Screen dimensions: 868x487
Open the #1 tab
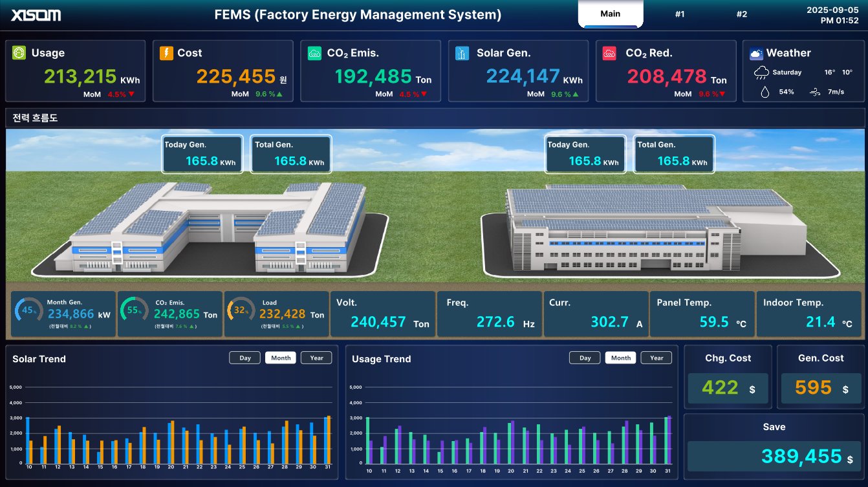pyautogui.click(x=680, y=14)
